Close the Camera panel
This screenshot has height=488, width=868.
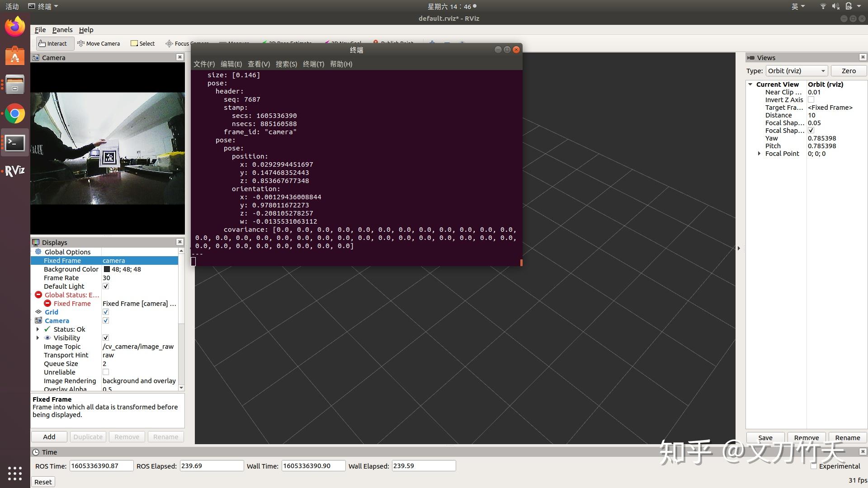(179, 57)
